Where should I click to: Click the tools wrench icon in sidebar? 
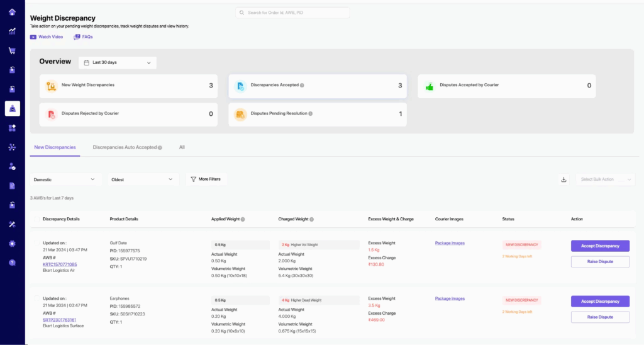pyautogui.click(x=12, y=224)
